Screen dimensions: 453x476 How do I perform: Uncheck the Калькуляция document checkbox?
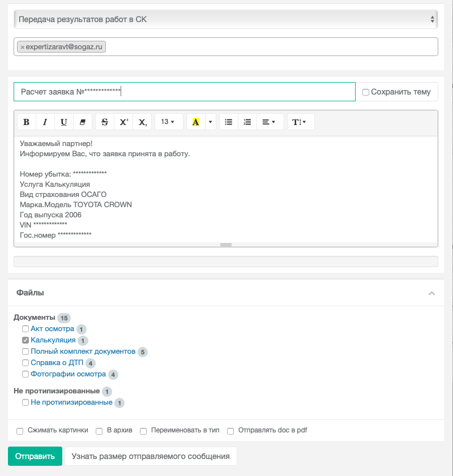pos(25,340)
